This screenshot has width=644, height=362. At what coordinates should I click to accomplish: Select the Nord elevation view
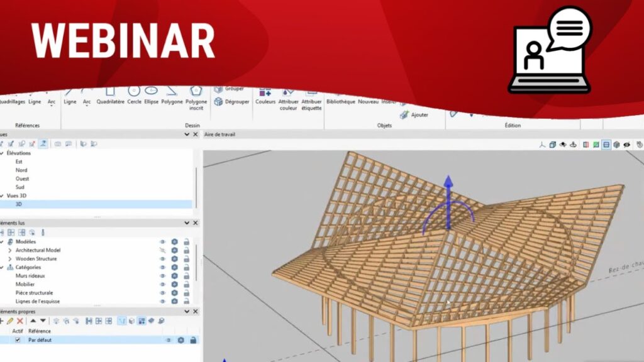pos(21,170)
